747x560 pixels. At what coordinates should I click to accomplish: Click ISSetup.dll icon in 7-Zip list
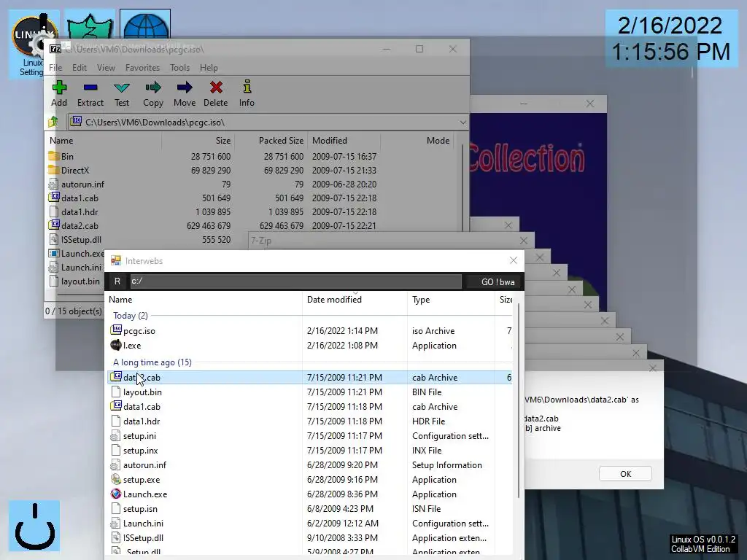54,239
